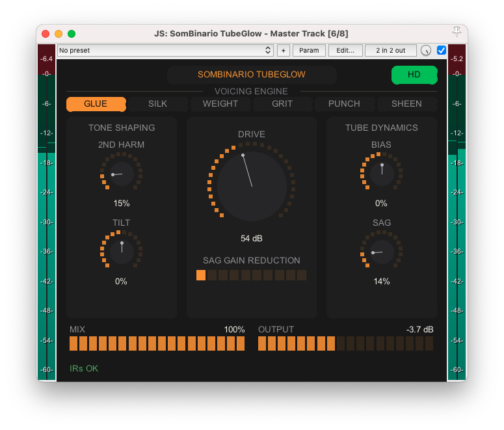Select the GLUE voicing
This screenshot has height=430, width=504.
(x=96, y=104)
